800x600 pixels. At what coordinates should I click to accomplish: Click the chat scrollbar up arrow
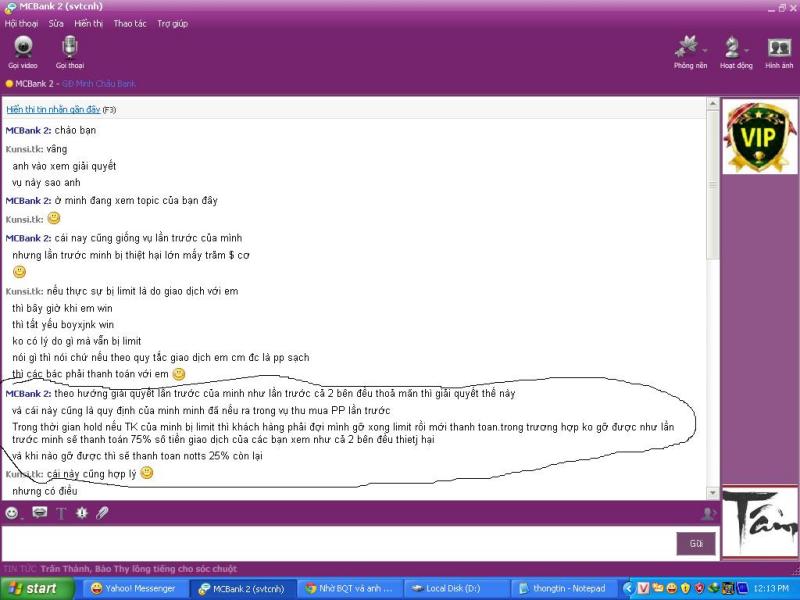(x=712, y=104)
